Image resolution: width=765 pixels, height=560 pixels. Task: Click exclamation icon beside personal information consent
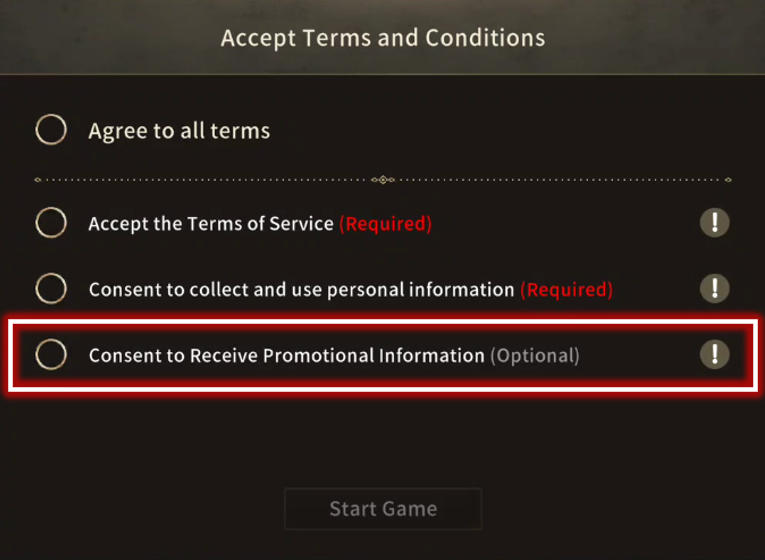[x=715, y=288]
